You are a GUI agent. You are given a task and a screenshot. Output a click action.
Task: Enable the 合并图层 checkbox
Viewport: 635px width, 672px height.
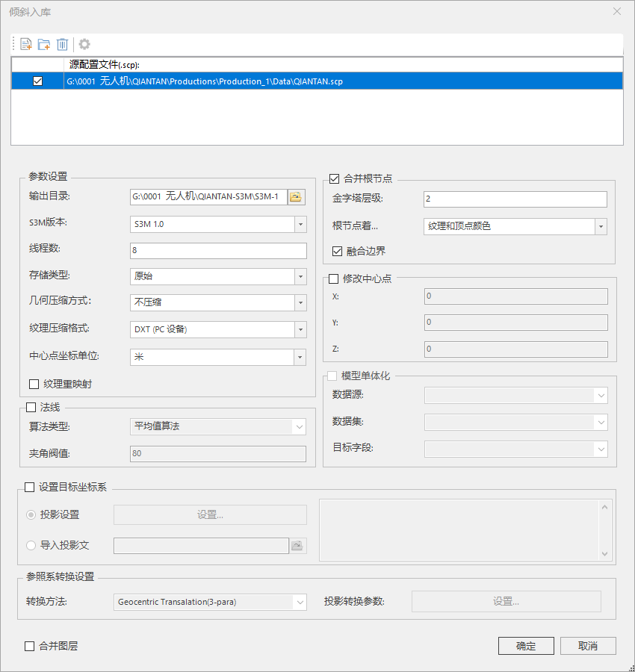29,647
